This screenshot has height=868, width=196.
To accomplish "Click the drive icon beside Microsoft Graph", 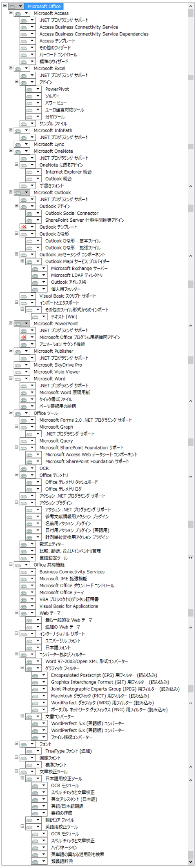I will [24, 427].
